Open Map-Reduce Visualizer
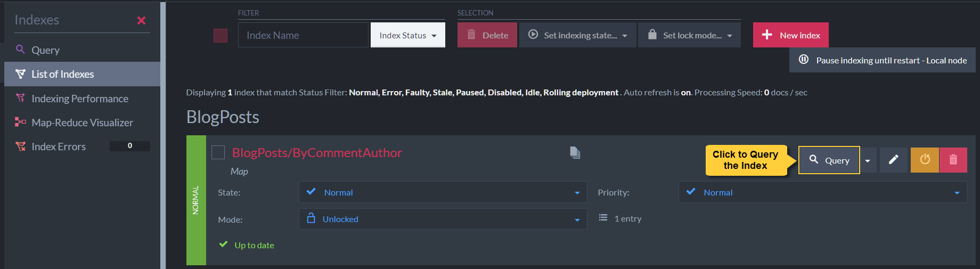The width and height of the screenshot is (980, 269). (82, 123)
